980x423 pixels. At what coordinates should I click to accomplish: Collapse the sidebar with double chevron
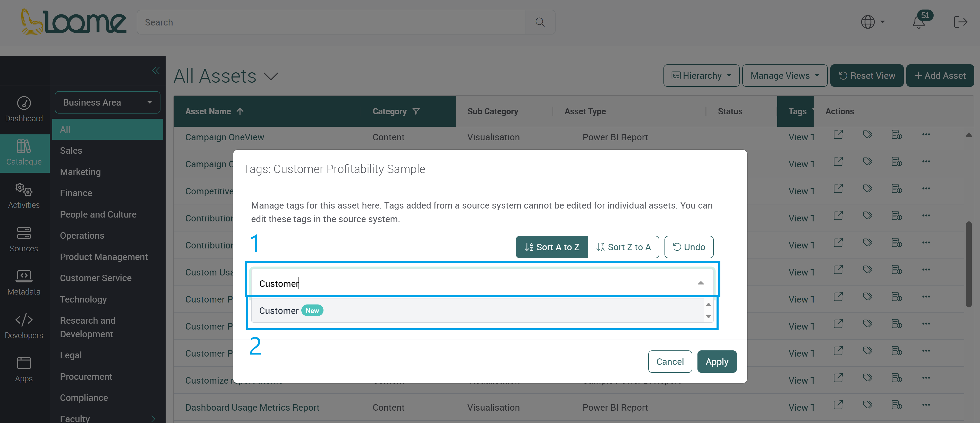(156, 70)
